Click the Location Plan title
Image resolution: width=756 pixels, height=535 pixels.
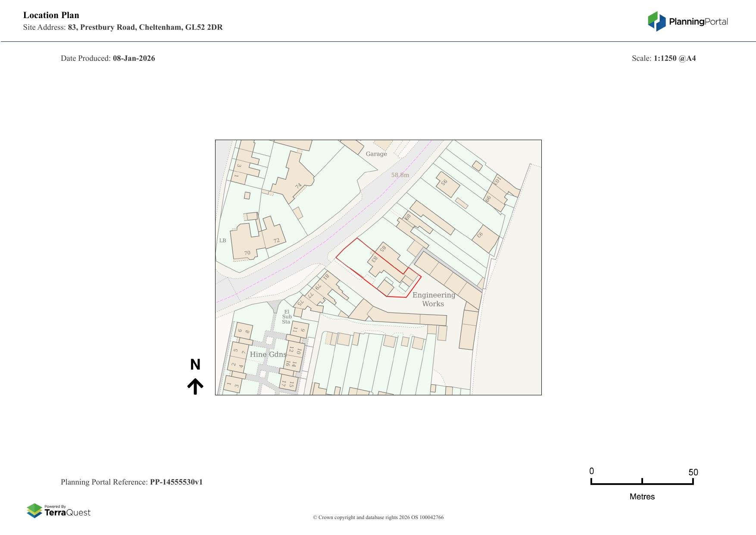click(51, 15)
